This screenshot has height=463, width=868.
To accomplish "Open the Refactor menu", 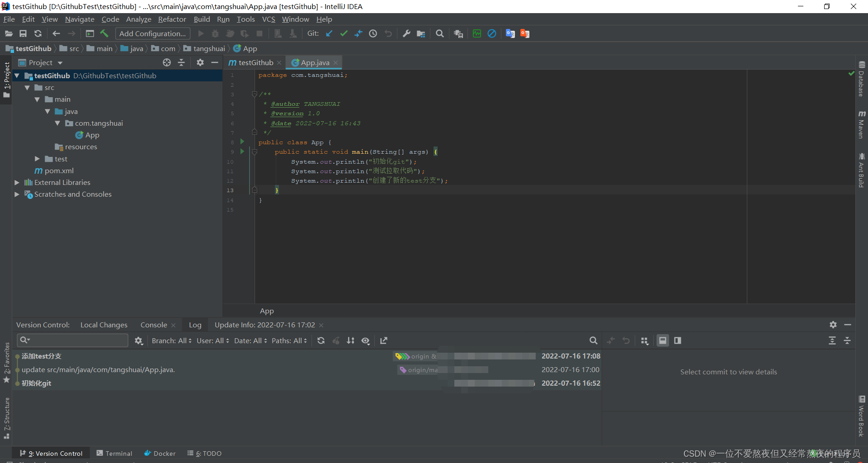I will [x=172, y=19].
